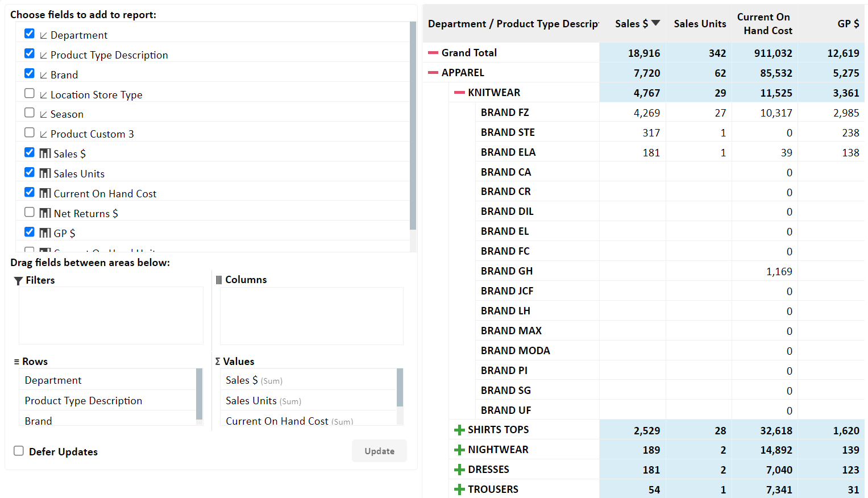This screenshot has width=868, height=498.
Task: Click the field list vertical scrollbar
Action: [413, 125]
